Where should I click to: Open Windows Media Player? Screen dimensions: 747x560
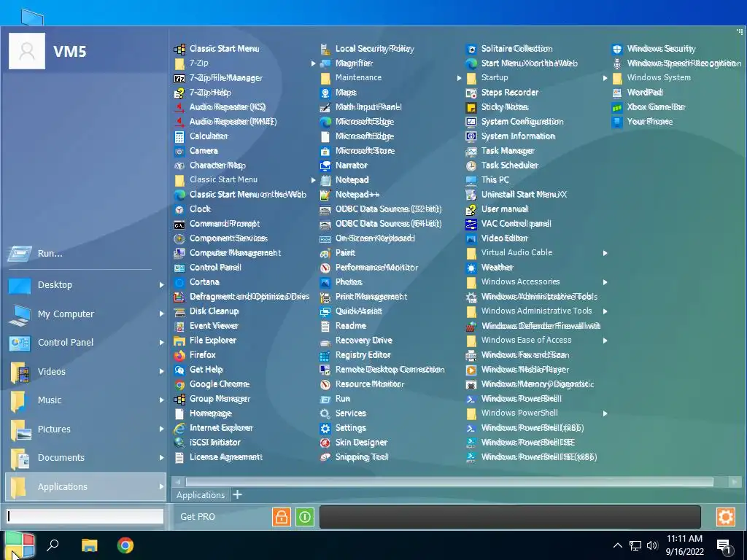tap(517, 370)
